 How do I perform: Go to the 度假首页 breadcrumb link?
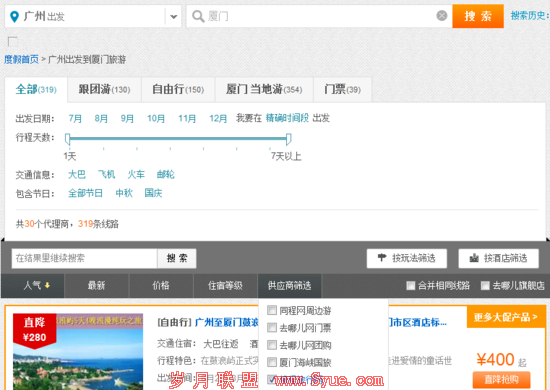tap(21, 59)
